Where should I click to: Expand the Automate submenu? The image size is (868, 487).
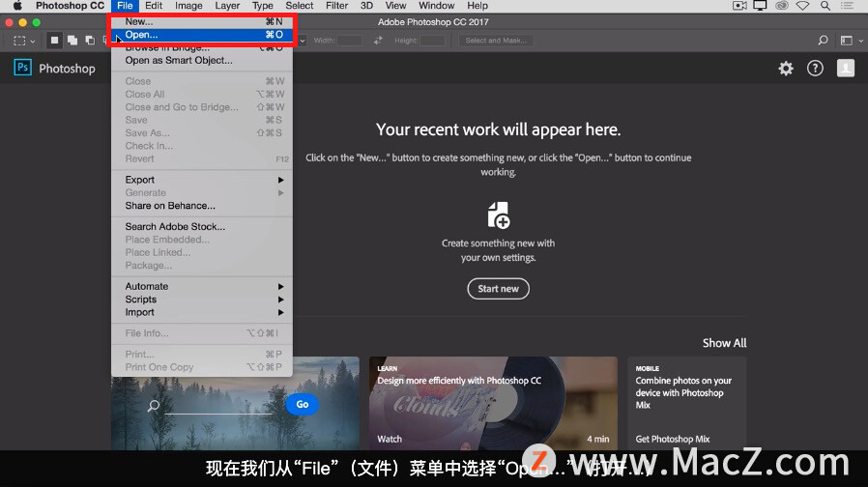click(203, 286)
